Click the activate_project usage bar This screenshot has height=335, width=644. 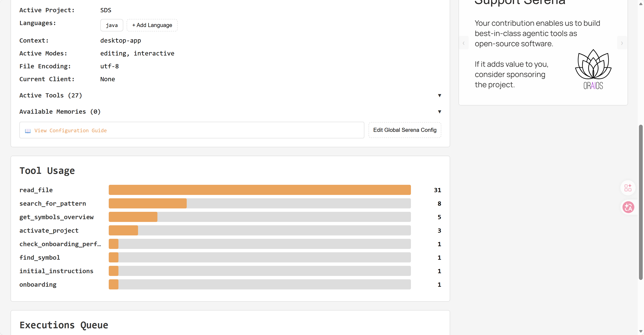[260, 230]
